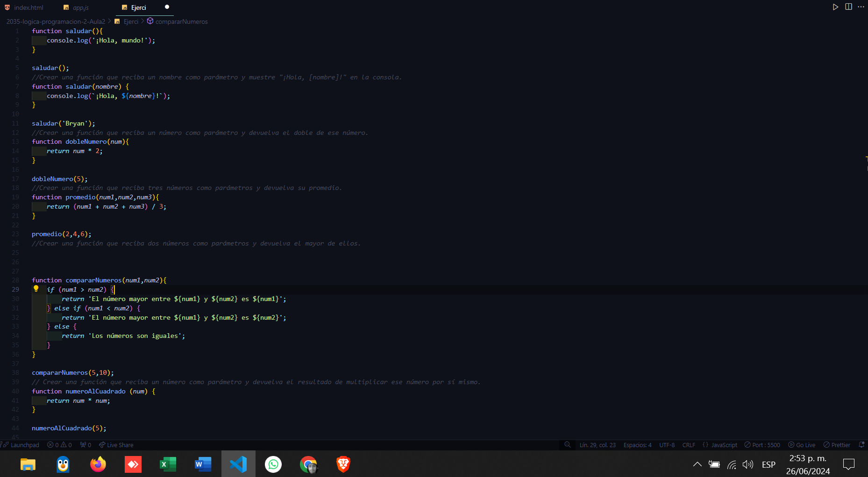Open the battery status tray icon
Viewport: 868px width, 477px height.
[x=714, y=464]
